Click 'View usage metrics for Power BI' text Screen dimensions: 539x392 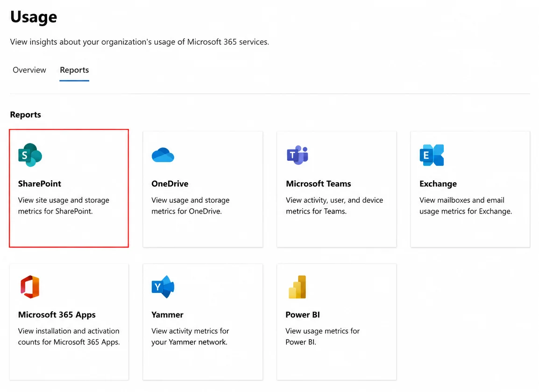322,336
